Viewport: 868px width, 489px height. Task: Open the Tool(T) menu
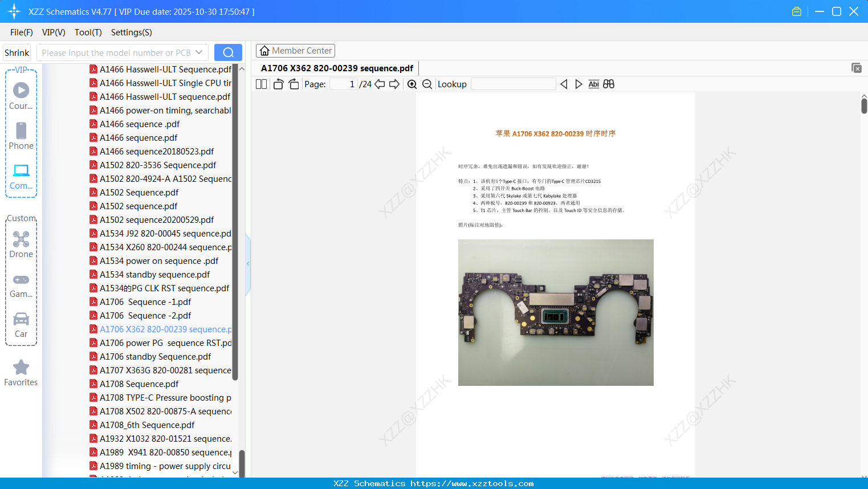click(x=88, y=32)
